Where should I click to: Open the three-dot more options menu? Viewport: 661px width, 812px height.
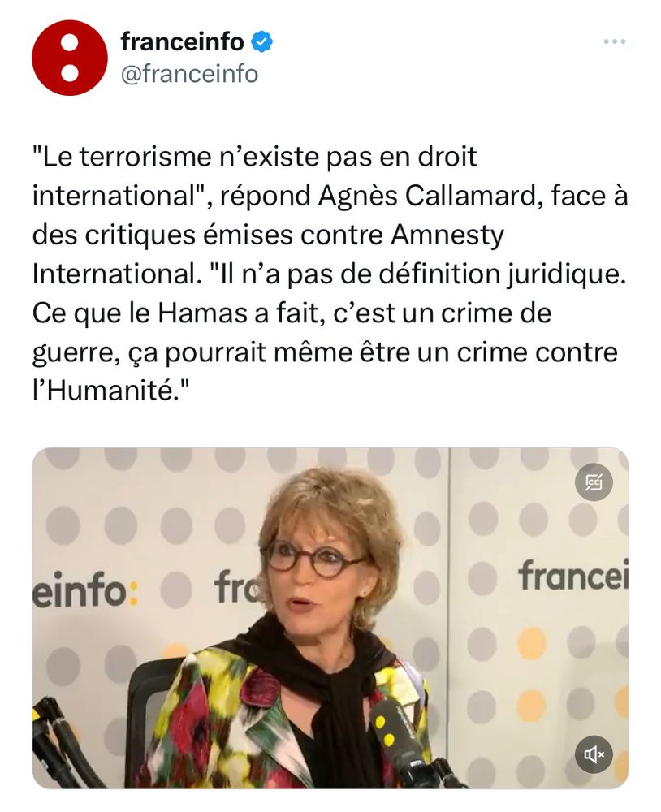point(615,41)
